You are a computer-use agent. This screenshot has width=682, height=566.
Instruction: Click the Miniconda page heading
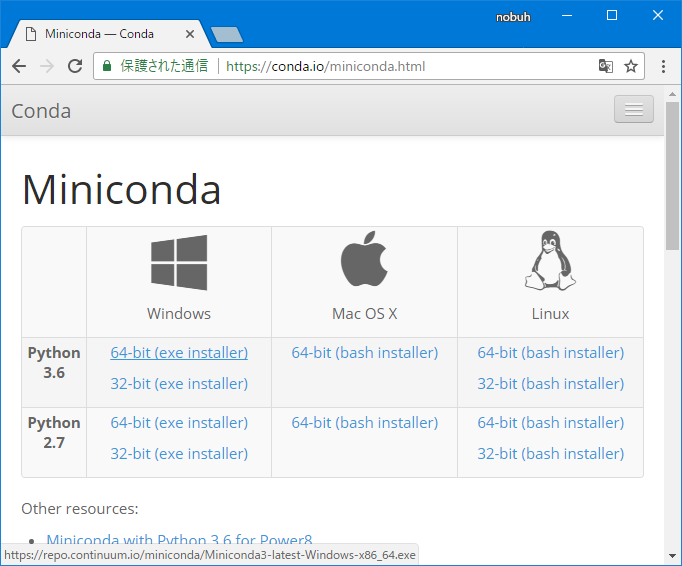(122, 190)
